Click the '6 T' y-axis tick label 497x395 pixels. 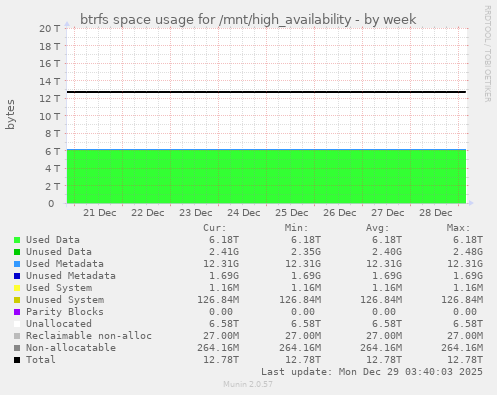(x=53, y=151)
